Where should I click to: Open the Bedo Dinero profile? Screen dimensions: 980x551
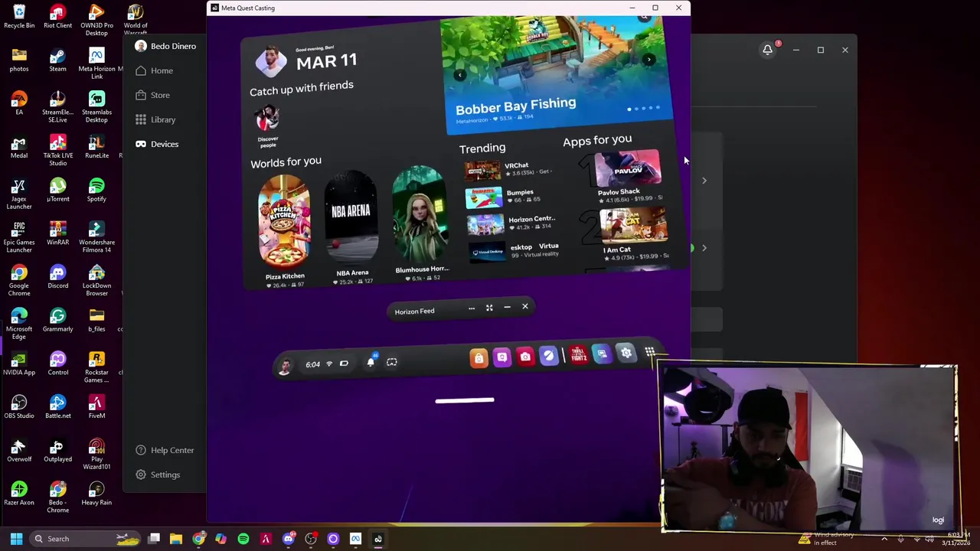165,46
